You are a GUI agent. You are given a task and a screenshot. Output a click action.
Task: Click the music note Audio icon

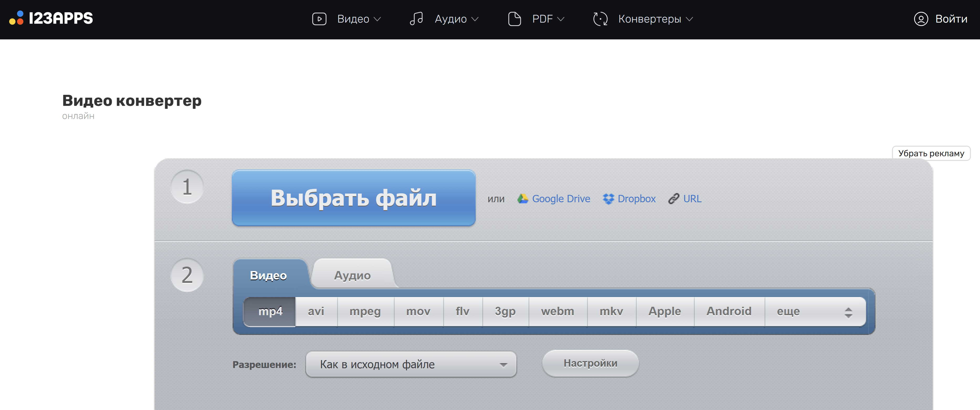416,19
